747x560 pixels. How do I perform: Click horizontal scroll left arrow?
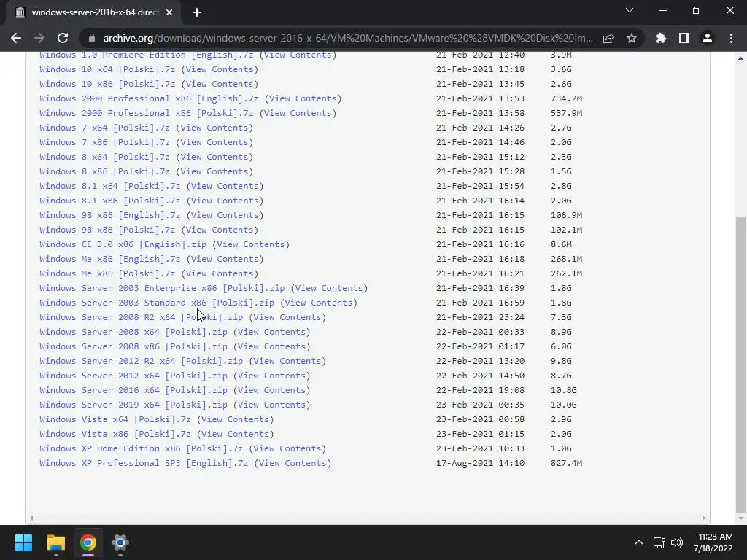point(31,518)
